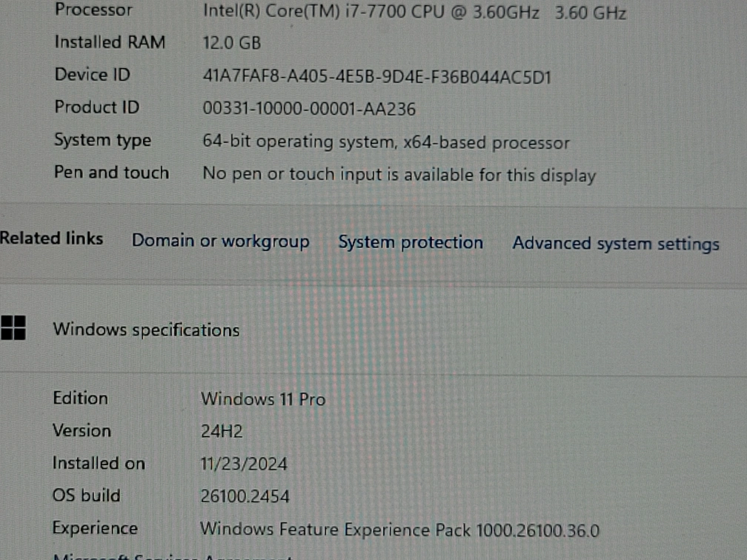Click the Edition label
Viewport: 747px width, 560px height.
pyautogui.click(x=81, y=398)
